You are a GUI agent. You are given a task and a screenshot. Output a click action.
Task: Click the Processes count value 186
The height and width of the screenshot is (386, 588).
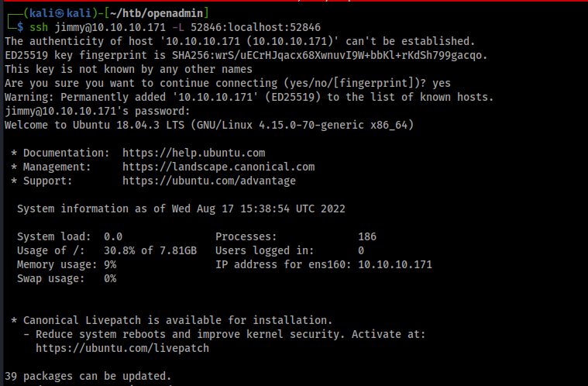tap(367, 236)
